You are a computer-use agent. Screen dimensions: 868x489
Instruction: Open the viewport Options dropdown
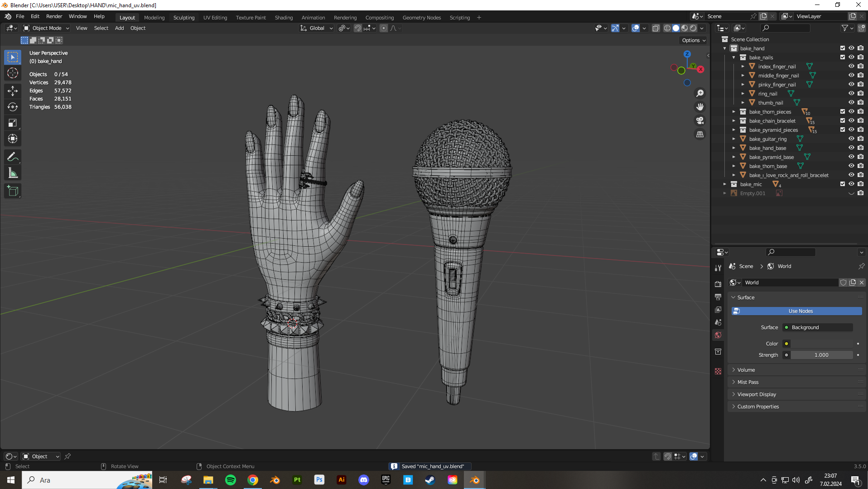694,40
